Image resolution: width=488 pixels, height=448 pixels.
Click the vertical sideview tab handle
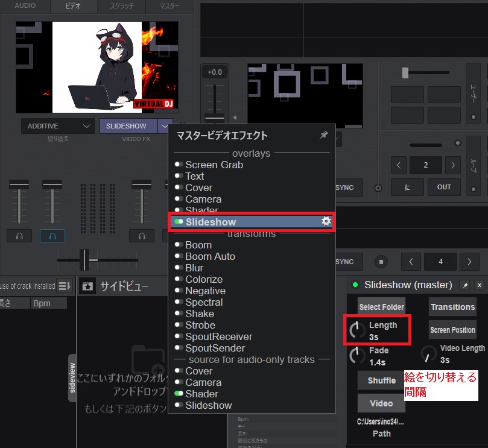pos(72,378)
